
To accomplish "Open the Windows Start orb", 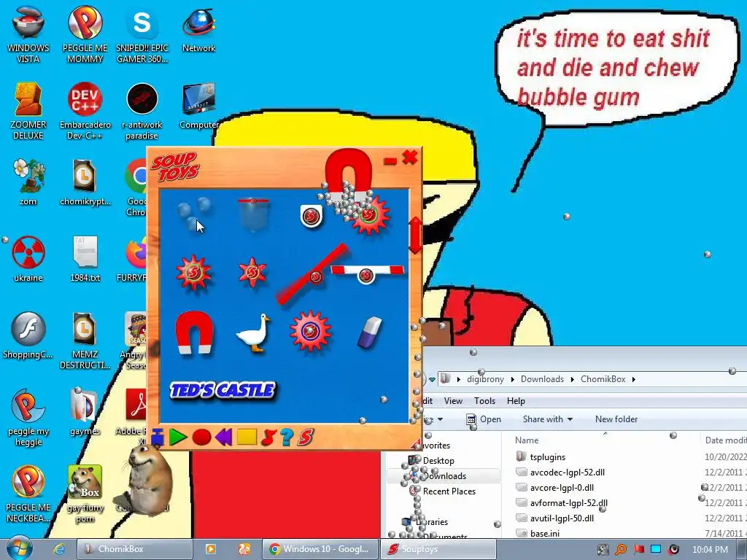I will coord(20,548).
